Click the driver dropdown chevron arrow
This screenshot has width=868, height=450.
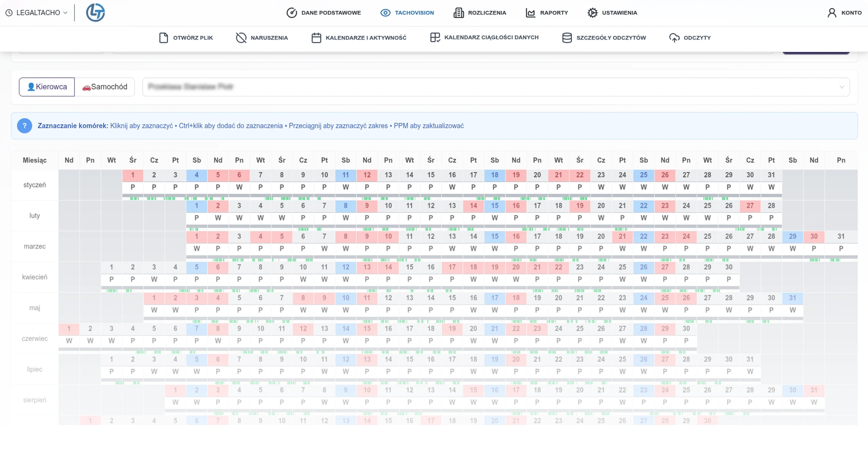pyautogui.click(x=842, y=87)
